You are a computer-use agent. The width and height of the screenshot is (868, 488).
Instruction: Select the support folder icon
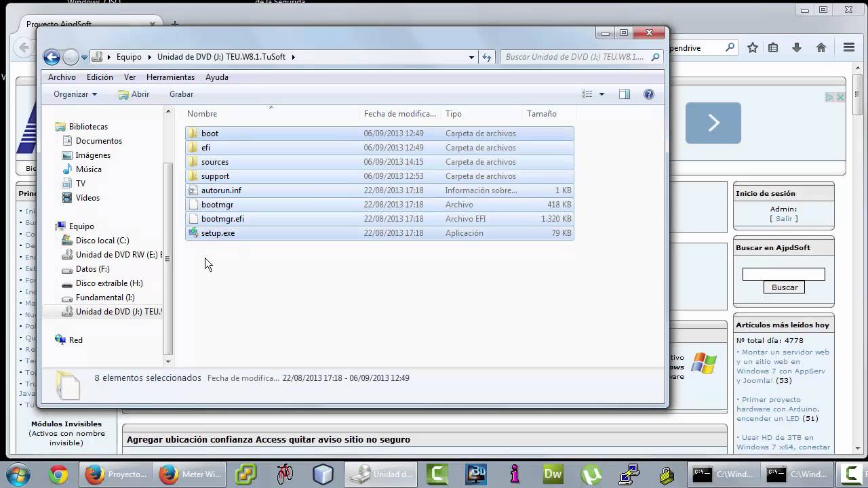click(193, 176)
